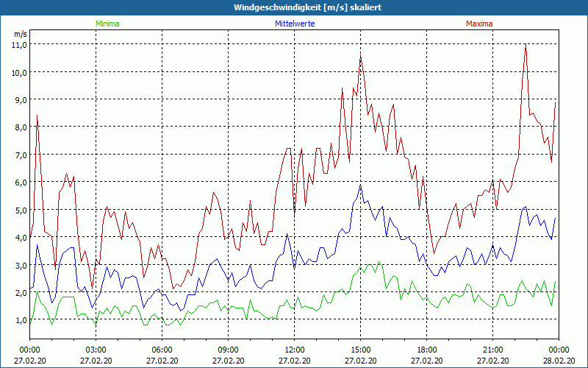Click the '3,0' y-axis value
Viewport: 588px width, 368px height.
coord(21,265)
